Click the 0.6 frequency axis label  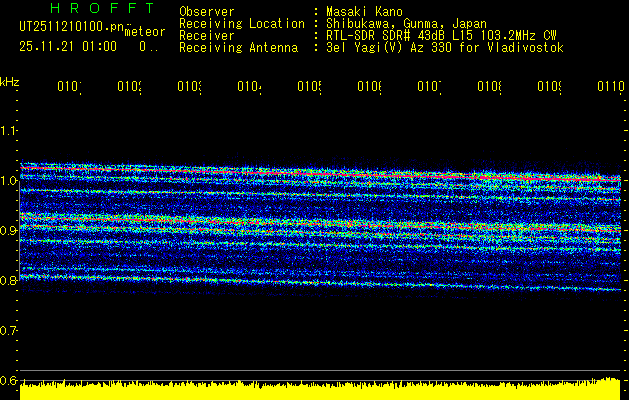coord(10,381)
